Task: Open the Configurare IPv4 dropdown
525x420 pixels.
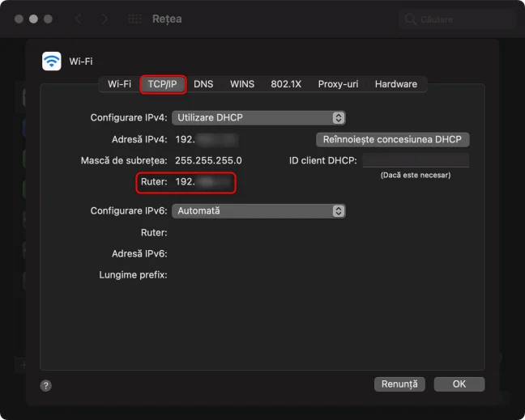Action: [x=258, y=117]
